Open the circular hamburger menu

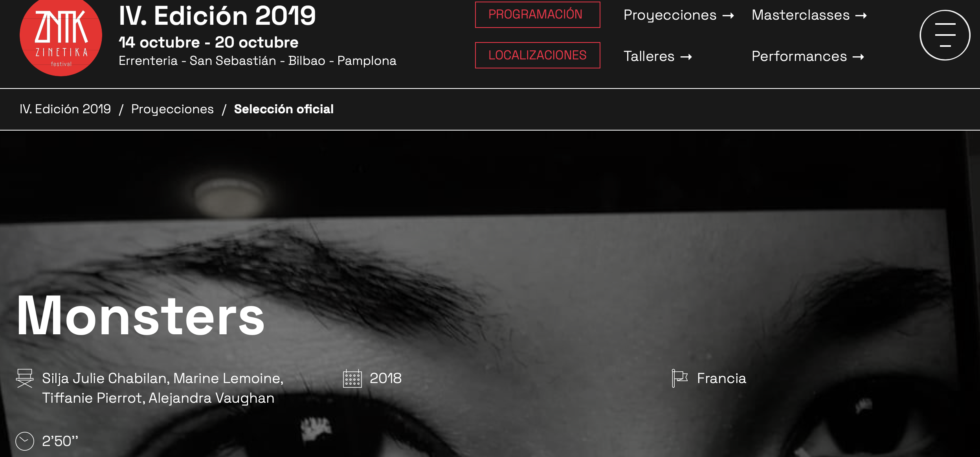click(x=945, y=35)
